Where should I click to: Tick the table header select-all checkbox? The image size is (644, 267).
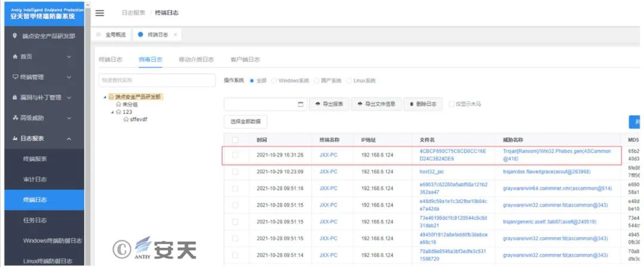pyautogui.click(x=235, y=140)
